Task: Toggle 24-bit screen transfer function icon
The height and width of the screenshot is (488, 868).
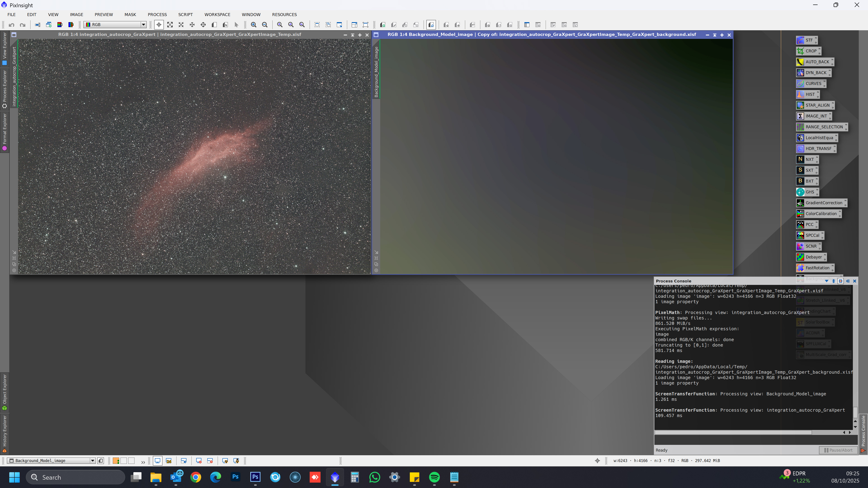Action: (x=169, y=461)
